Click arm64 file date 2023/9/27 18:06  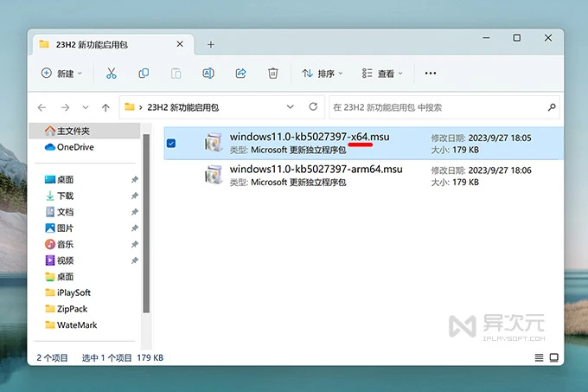(x=500, y=170)
